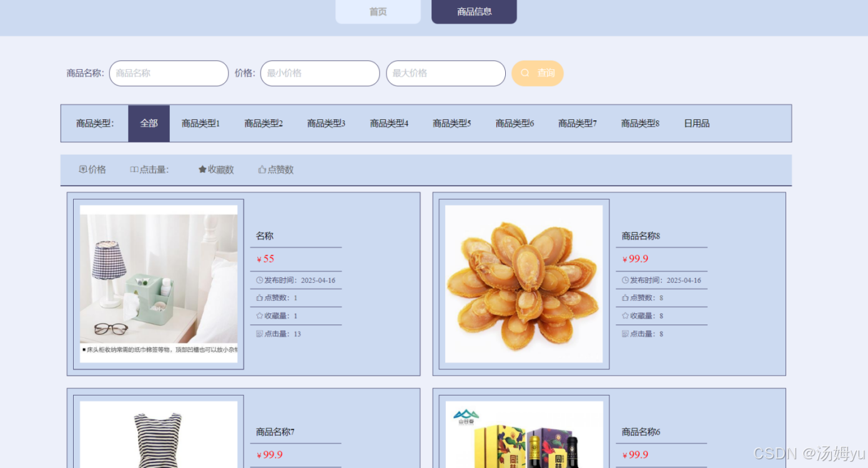The width and height of the screenshot is (868, 468).
Task: Switch to the 商品信息 tab
Action: 474,12
